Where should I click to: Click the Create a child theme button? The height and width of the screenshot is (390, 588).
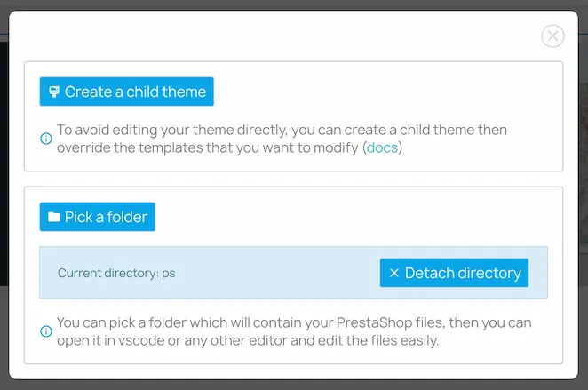(x=127, y=92)
